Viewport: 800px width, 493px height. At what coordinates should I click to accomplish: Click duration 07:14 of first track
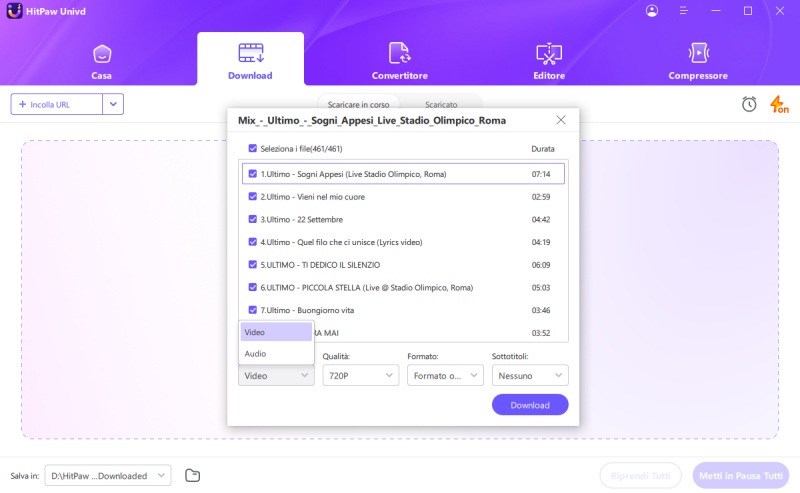541,174
